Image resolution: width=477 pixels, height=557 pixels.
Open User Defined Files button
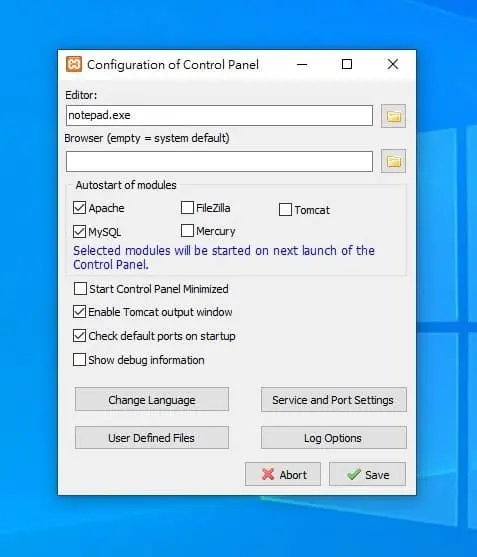click(x=152, y=438)
